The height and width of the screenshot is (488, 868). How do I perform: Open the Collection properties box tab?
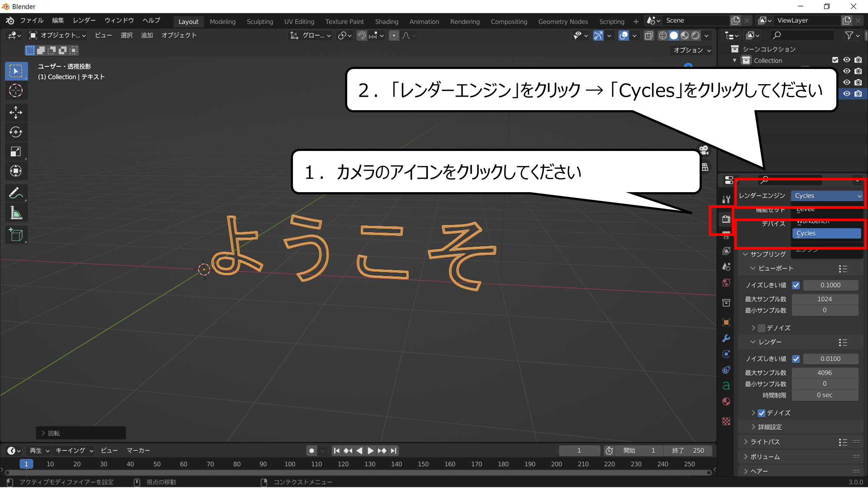click(726, 303)
